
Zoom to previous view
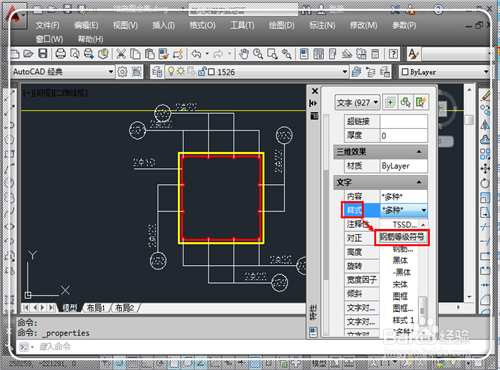pos(287,53)
